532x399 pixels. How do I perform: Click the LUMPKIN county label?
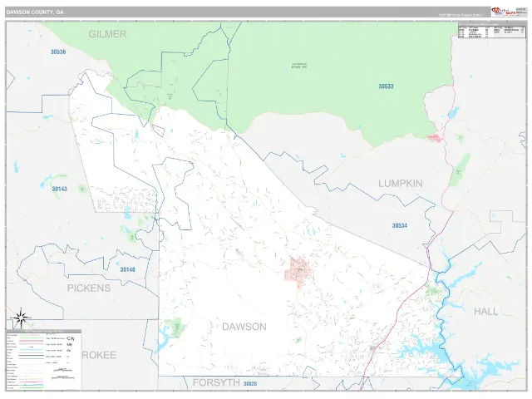tap(401, 184)
